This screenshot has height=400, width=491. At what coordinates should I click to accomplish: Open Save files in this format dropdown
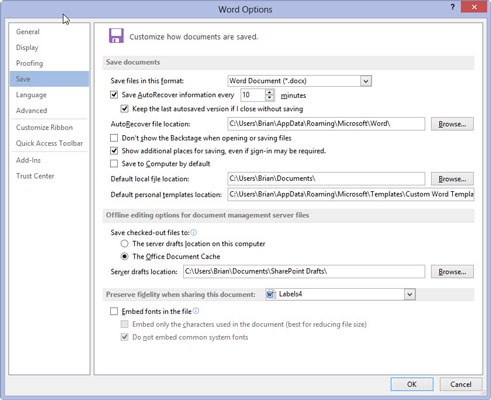(x=366, y=81)
